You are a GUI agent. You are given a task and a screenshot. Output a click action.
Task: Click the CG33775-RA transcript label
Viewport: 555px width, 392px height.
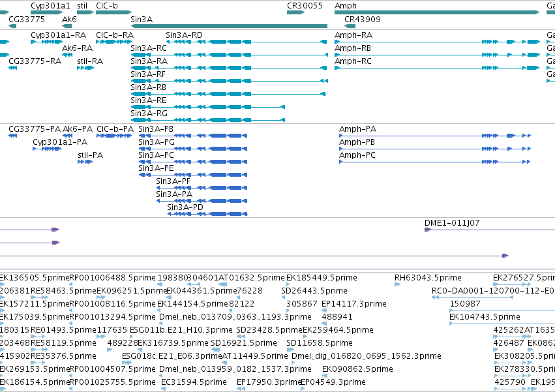[35, 61]
